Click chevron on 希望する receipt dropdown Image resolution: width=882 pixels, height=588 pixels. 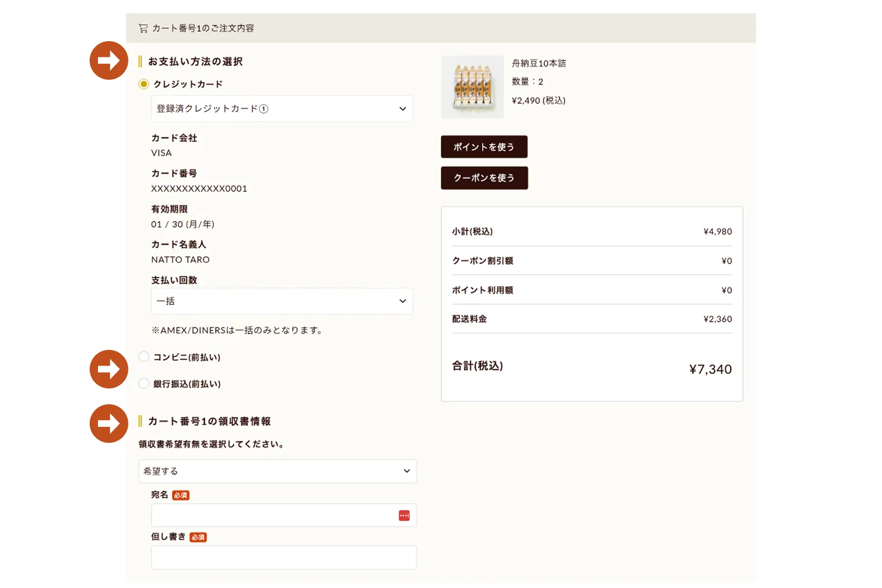click(407, 471)
